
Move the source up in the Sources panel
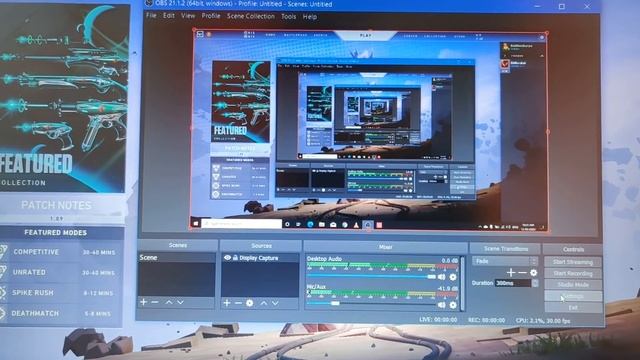pyautogui.click(x=264, y=303)
